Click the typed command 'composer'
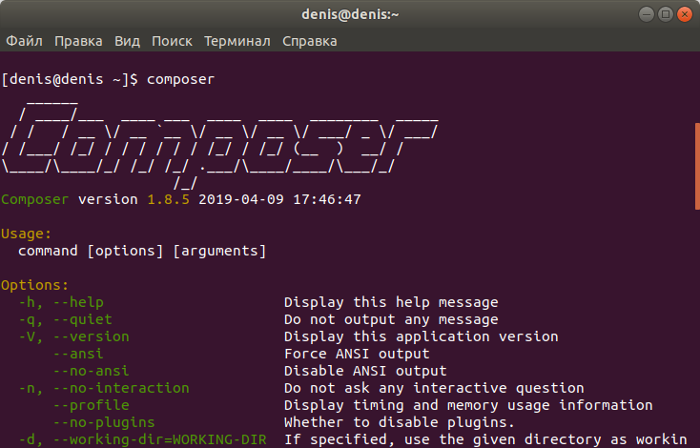Image resolution: width=700 pixels, height=448 pixels. [181, 80]
